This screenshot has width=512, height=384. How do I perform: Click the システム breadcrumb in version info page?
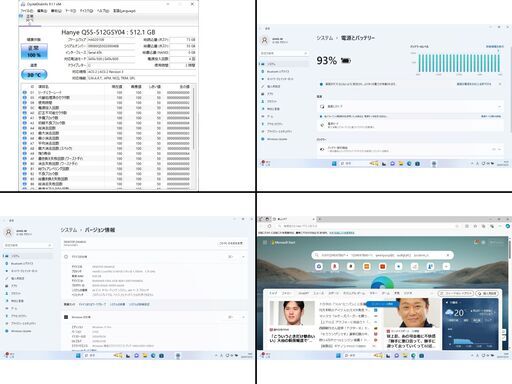(69, 230)
